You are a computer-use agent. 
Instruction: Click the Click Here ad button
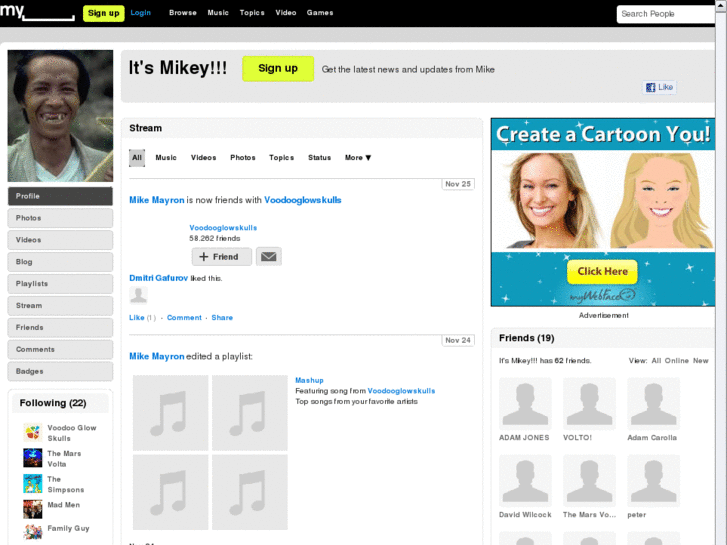coord(602,271)
